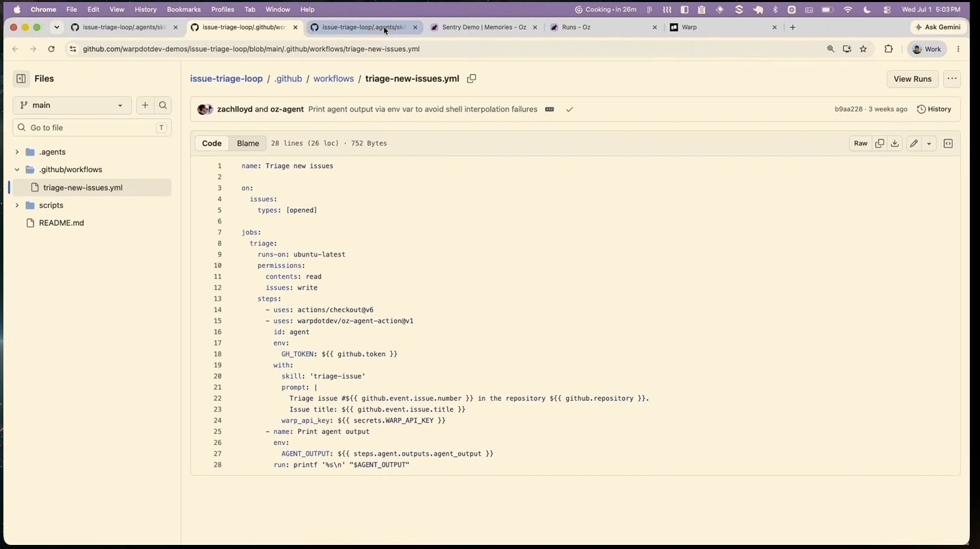The image size is (980, 549).
Task: Open the tab search dropdown
Action: point(56,27)
